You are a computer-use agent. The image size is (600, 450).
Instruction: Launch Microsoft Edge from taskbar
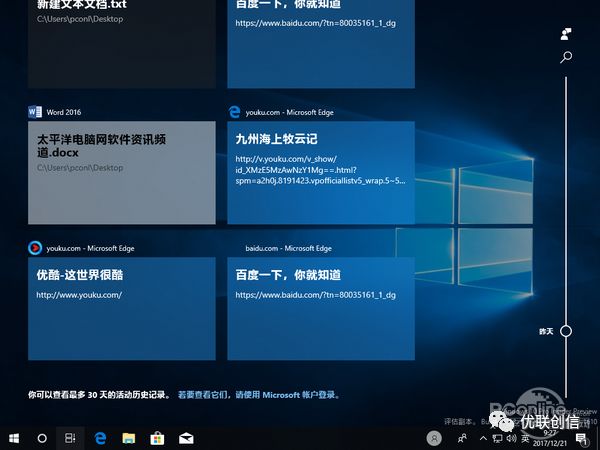pos(100,438)
